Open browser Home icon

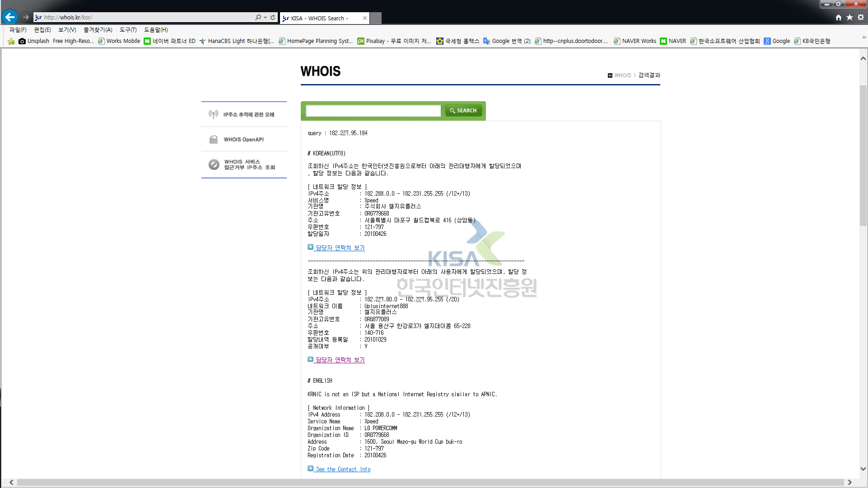tap(838, 17)
